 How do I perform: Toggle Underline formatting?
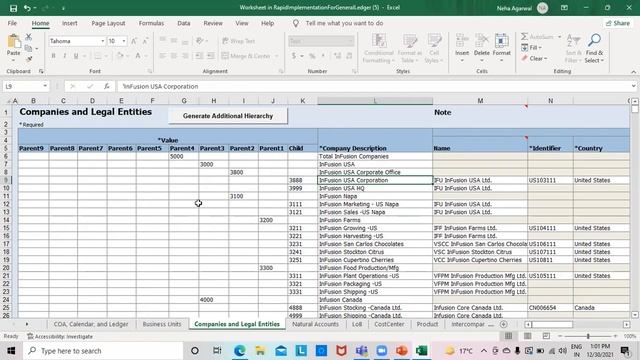click(76, 56)
